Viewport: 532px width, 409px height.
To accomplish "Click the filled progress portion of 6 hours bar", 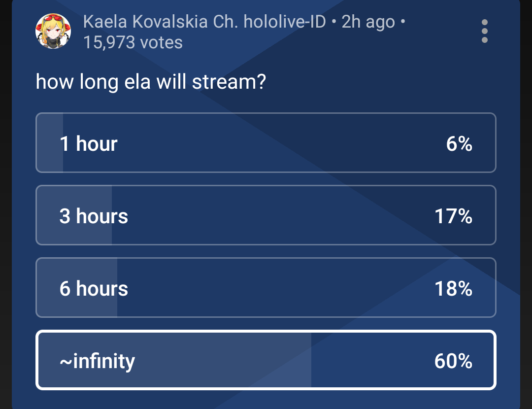I will pyautogui.click(x=77, y=287).
